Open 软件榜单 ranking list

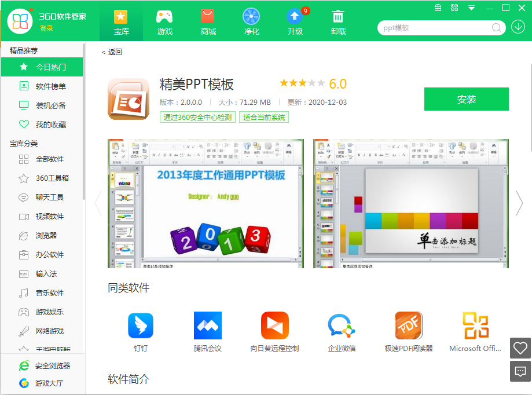click(x=42, y=86)
